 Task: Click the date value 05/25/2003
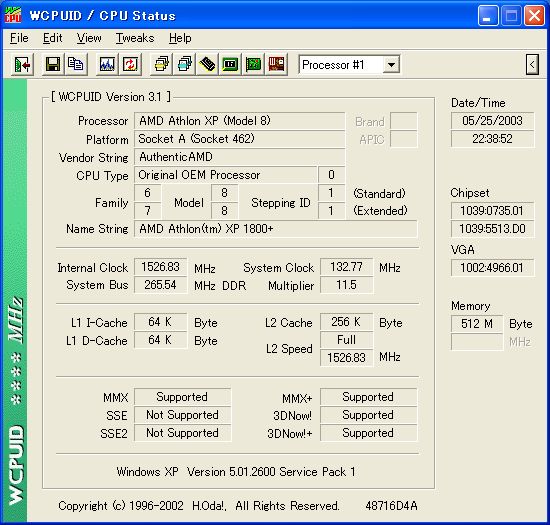(492, 121)
